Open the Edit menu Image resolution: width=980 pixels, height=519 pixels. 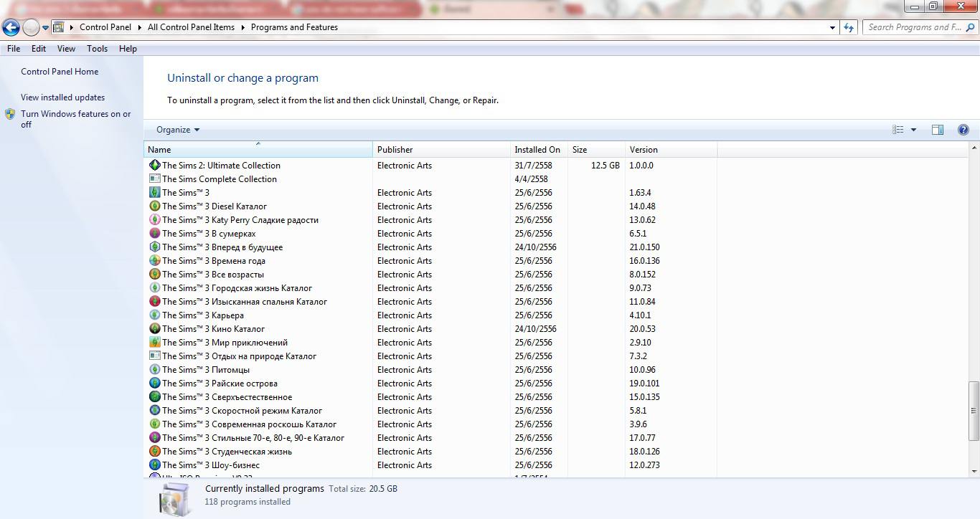tap(39, 49)
